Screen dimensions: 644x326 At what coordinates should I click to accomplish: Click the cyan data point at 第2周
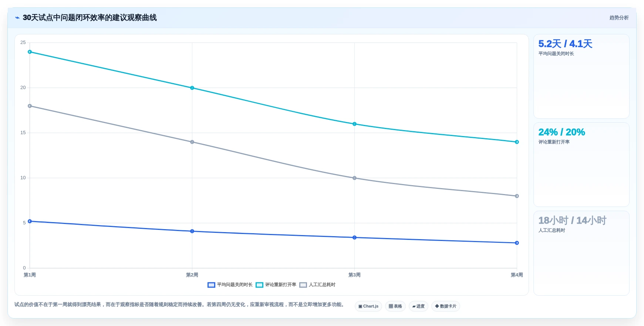[192, 88]
